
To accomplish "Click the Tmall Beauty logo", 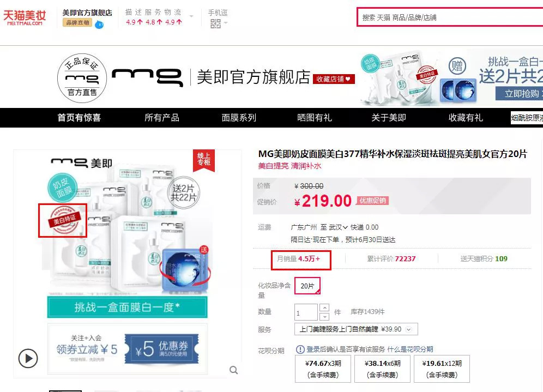I will pos(25,17).
